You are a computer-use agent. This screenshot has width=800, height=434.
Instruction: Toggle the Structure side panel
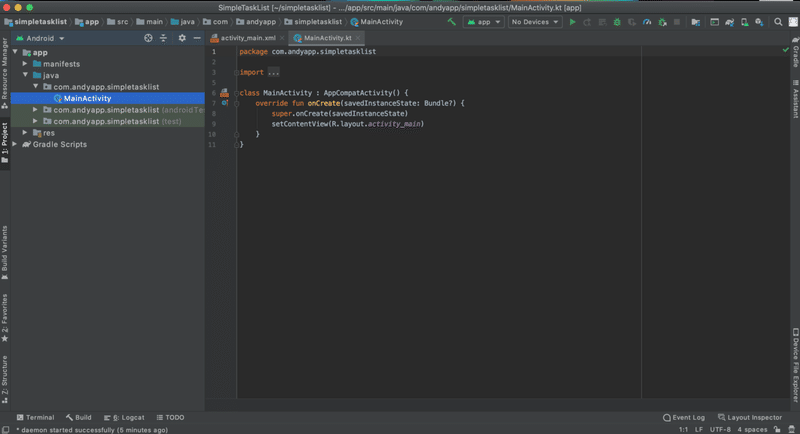5,379
